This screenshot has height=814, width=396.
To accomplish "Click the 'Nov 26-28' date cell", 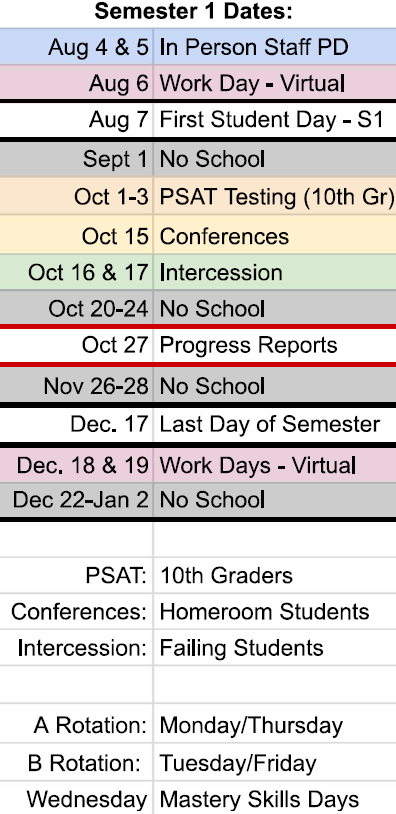I will tap(76, 385).
